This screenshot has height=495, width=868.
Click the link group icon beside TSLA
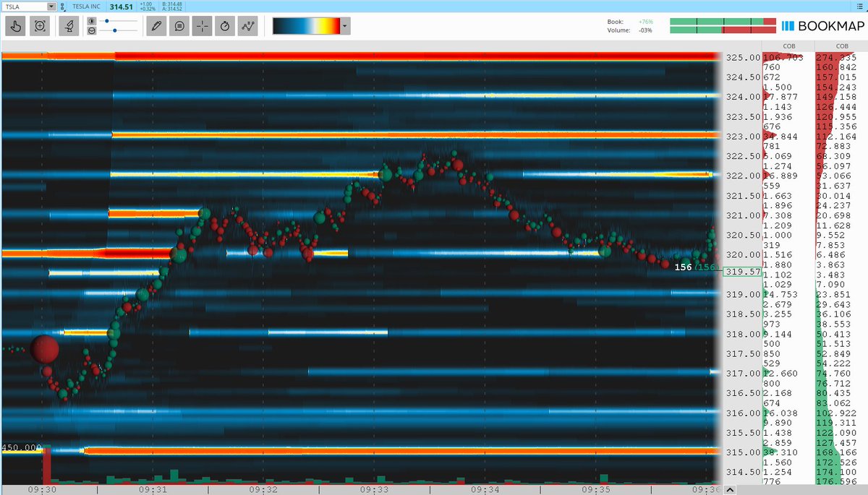pos(64,7)
